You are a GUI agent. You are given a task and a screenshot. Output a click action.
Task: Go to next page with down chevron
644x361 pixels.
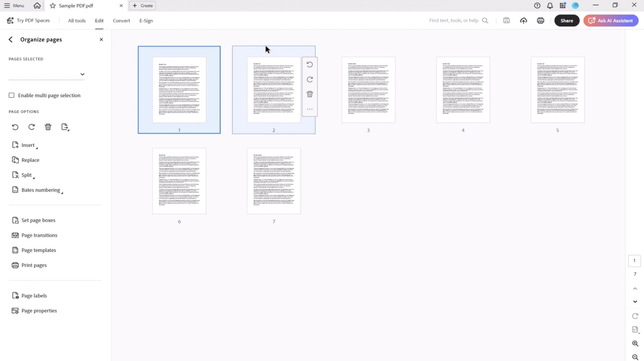635,301
